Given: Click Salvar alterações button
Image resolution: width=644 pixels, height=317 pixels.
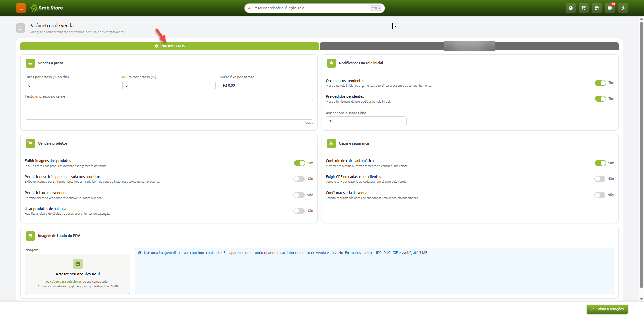Looking at the screenshot, I should (607, 309).
